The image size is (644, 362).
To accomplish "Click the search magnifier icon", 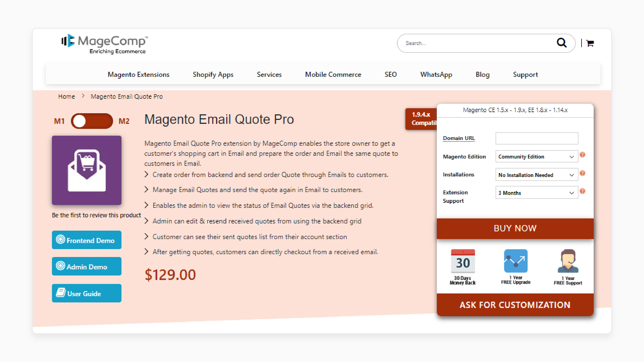I will pyautogui.click(x=562, y=43).
